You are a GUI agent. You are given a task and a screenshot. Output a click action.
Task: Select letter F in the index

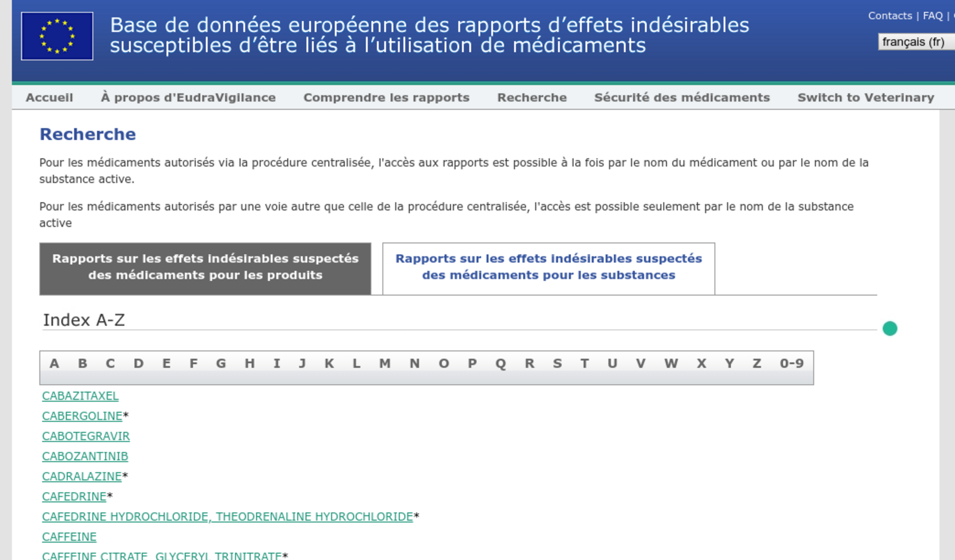tap(194, 363)
